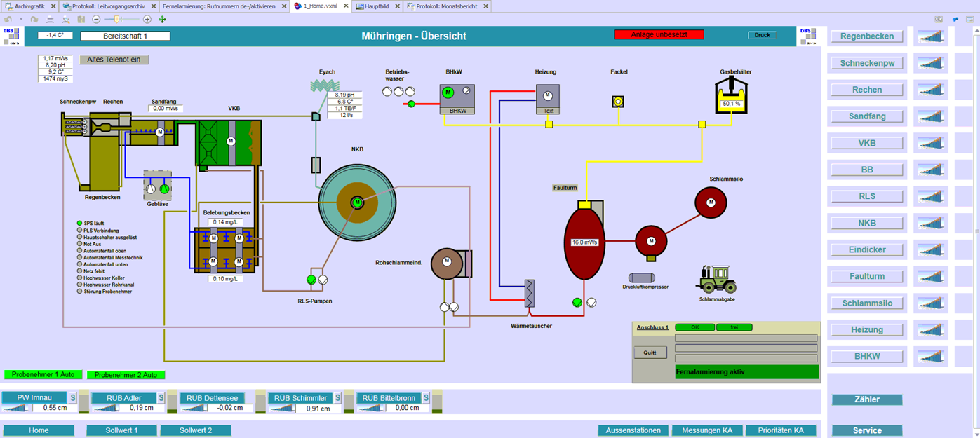This screenshot has height=438, width=980.
Task: Toggle Probenehmer 2 Auto mode
Action: [x=126, y=374]
